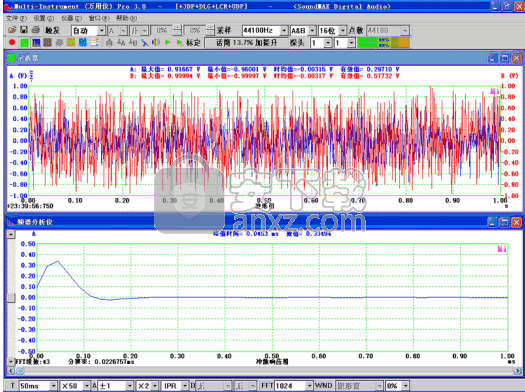525x392 pixels.
Task: Expand the 16-bit resolution dropdown
Action: 343,30
